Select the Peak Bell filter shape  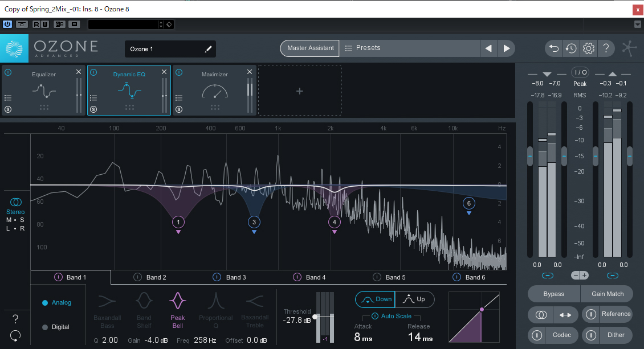[x=177, y=310]
